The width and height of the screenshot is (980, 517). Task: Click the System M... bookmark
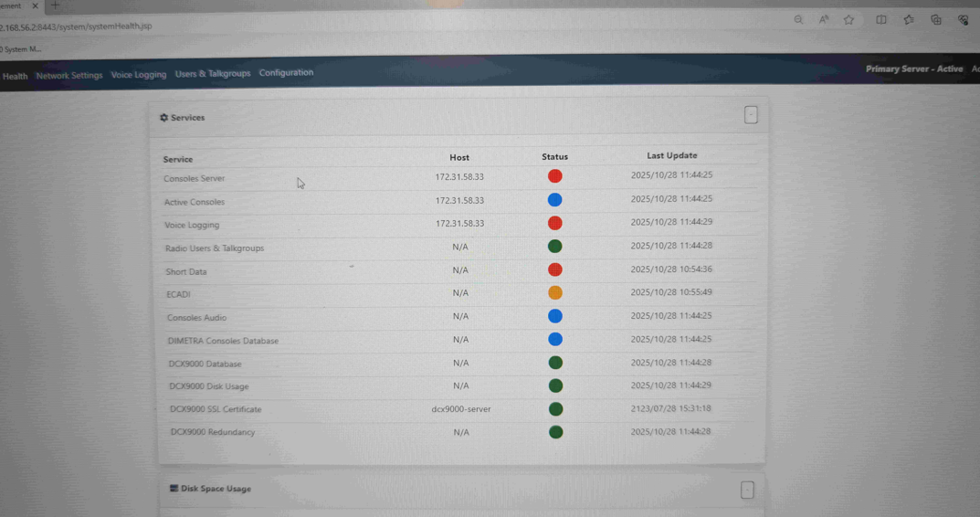click(21, 49)
